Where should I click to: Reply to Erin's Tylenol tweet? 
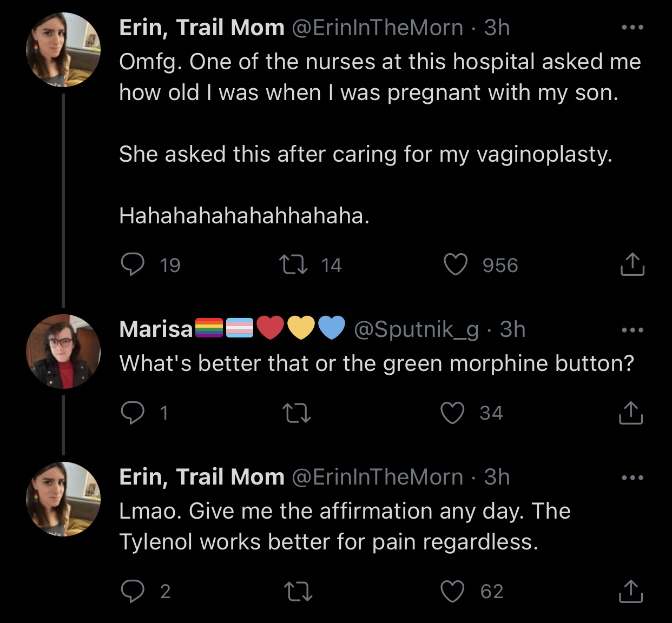pos(133,591)
